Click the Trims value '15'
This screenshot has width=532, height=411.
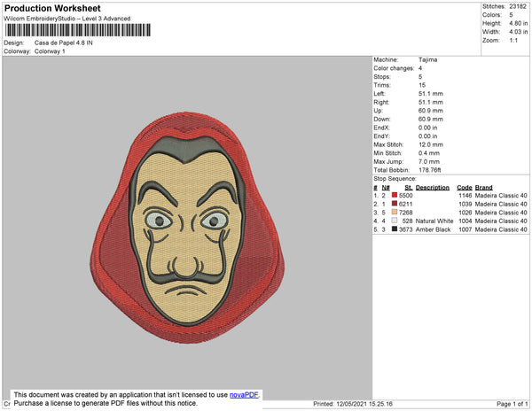[422, 85]
